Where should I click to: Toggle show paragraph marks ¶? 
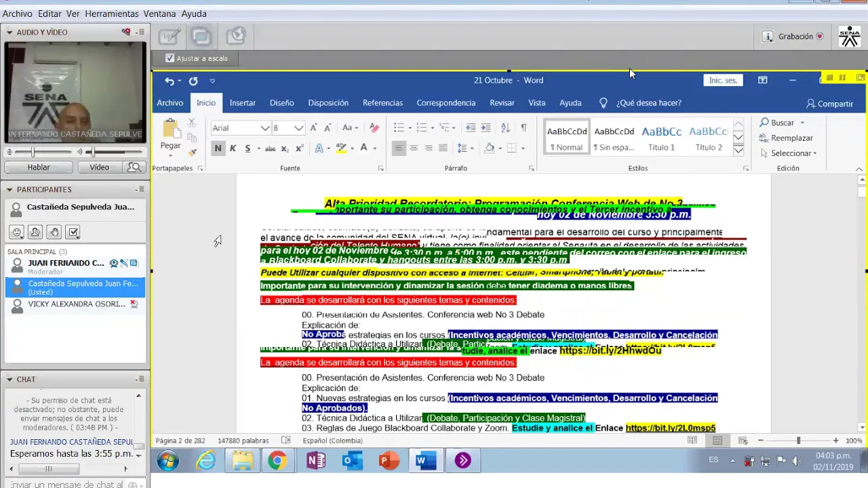point(524,128)
